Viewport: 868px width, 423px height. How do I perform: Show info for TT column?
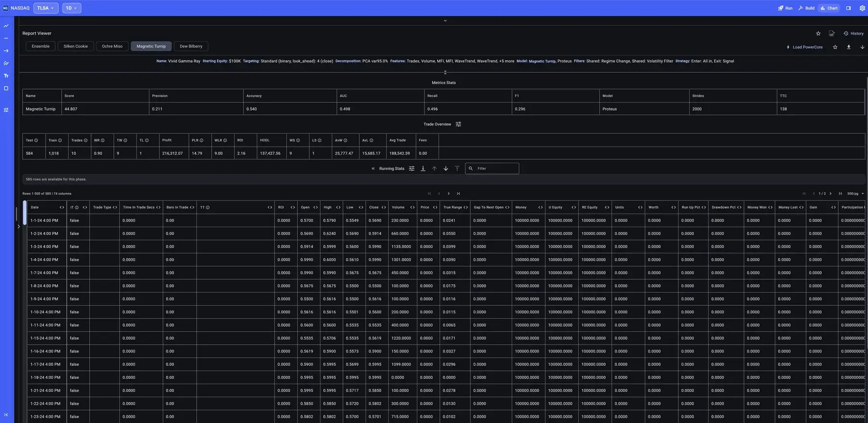pos(208,207)
